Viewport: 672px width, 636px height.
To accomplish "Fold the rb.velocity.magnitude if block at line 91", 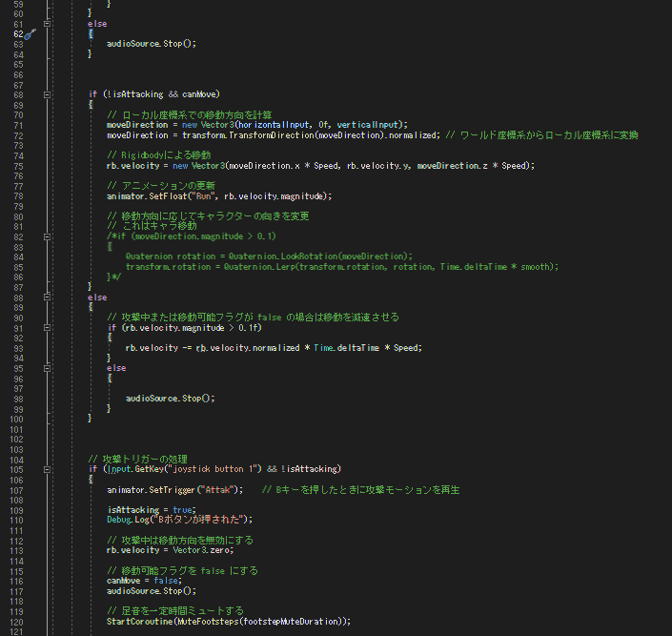I will tap(46, 326).
